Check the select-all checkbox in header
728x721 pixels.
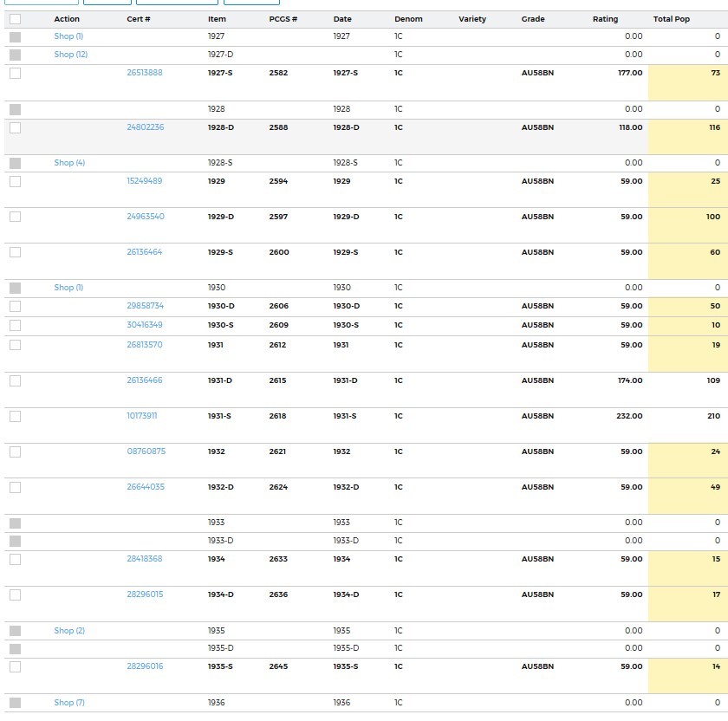[15, 19]
